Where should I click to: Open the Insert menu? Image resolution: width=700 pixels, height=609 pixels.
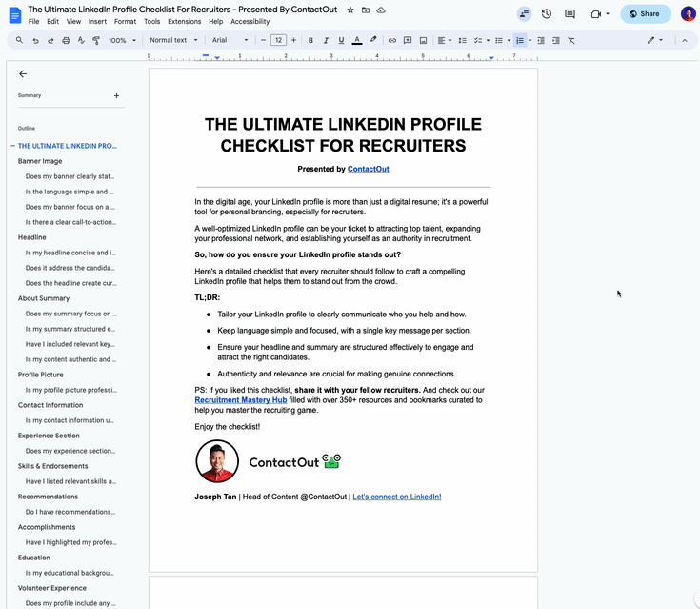[97, 21]
